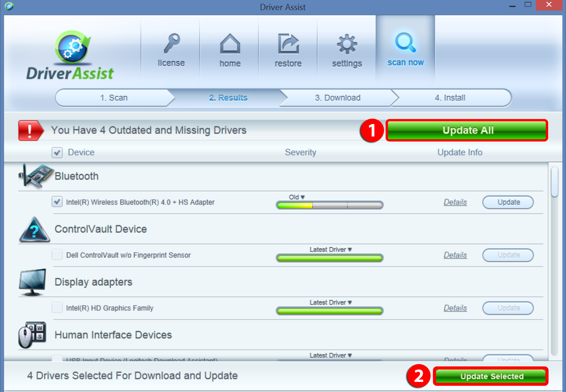The height and width of the screenshot is (392, 566).
Task: Click Intel(R) HD Graphics Family text
Action: [110, 308]
